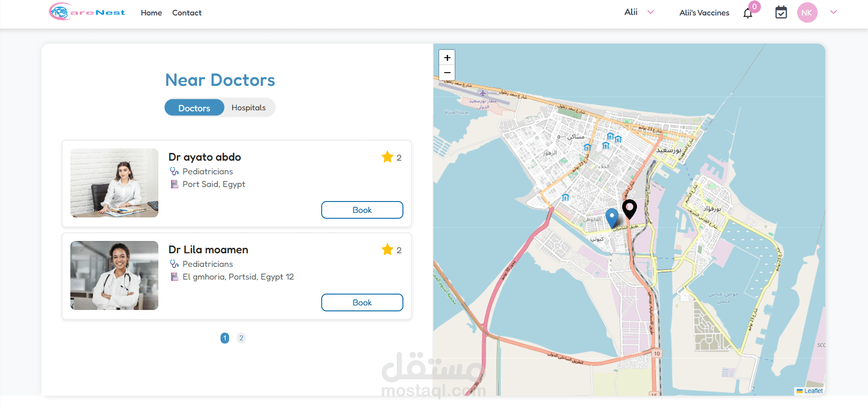This screenshot has width=868, height=408.
Task: Click the CareNest logo
Action: click(87, 12)
